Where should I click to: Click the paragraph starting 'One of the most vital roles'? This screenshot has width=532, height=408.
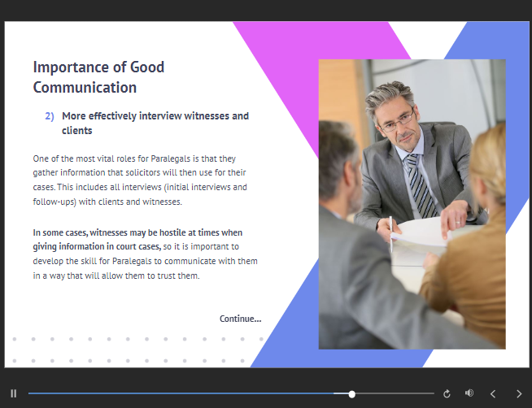140,180
